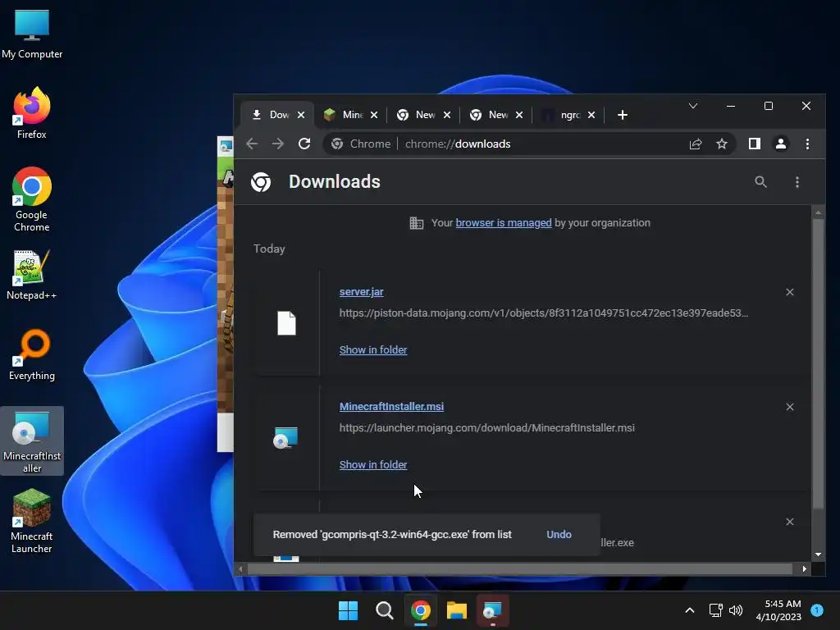The width and height of the screenshot is (840, 630).
Task: Open the Google Chrome desktop shortcut
Action: [32, 199]
